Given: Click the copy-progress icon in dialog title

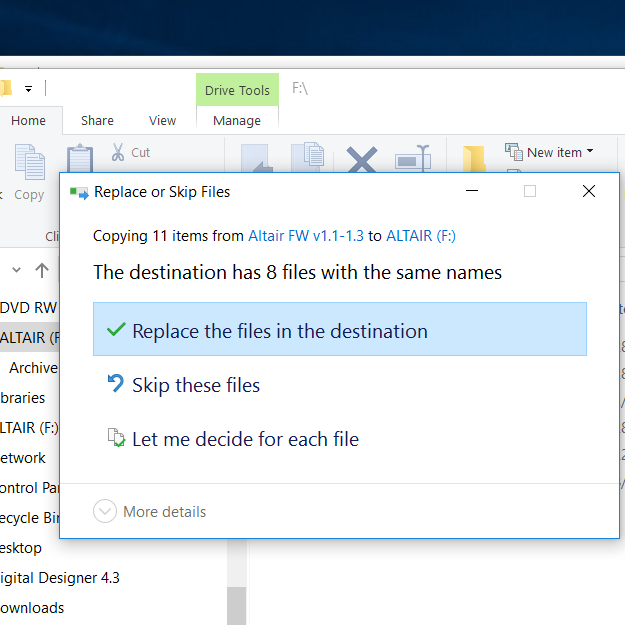Looking at the screenshot, I should coord(79,193).
